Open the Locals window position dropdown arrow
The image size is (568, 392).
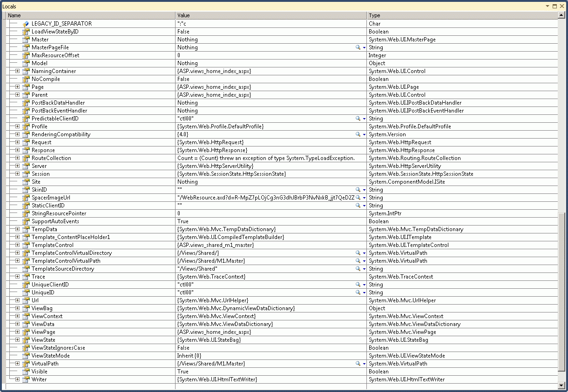[548, 6]
